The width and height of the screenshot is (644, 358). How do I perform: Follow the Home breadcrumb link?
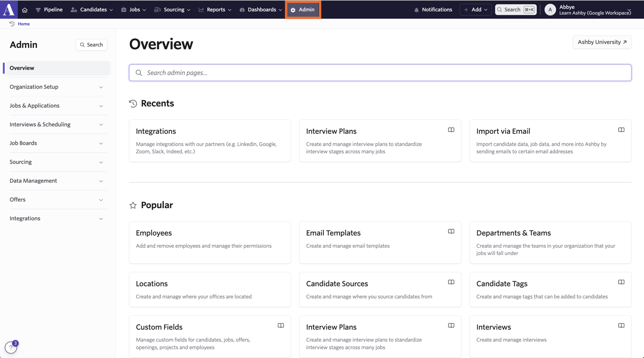click(x=23, y=24)
